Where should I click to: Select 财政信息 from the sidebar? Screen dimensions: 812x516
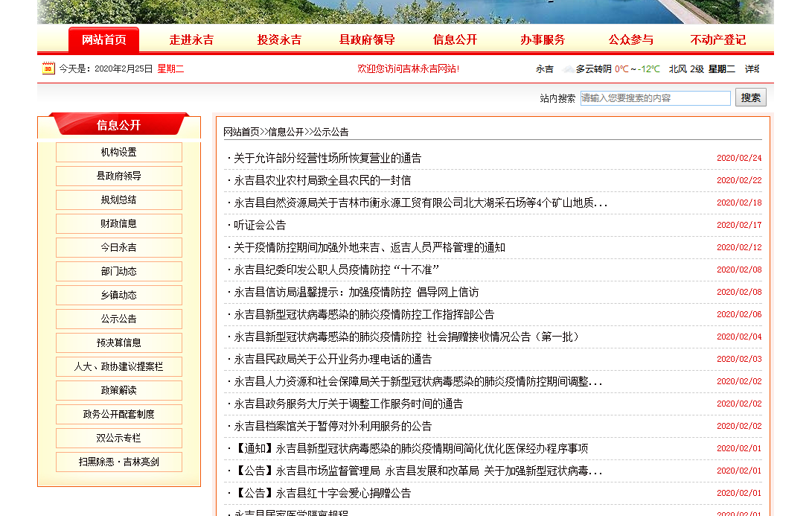(x=119, y=224)
